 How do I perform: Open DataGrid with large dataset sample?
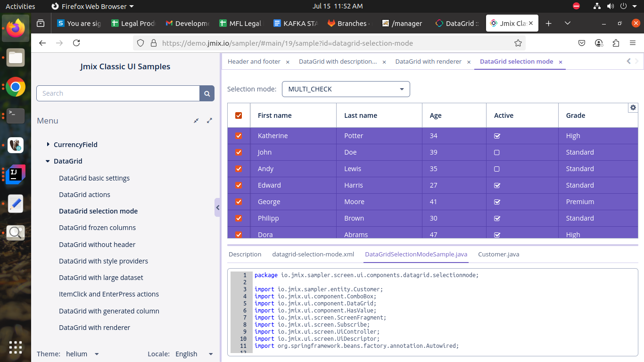point(101,278)
